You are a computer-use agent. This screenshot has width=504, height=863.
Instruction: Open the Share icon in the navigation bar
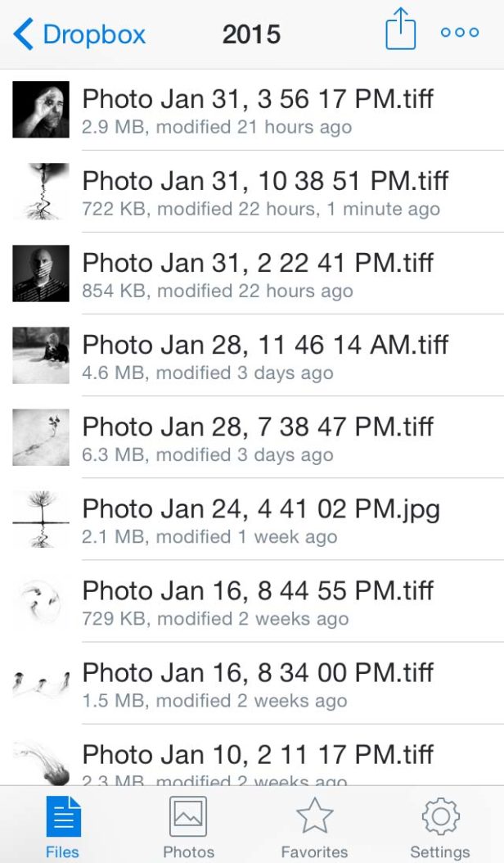pos(400,31)
